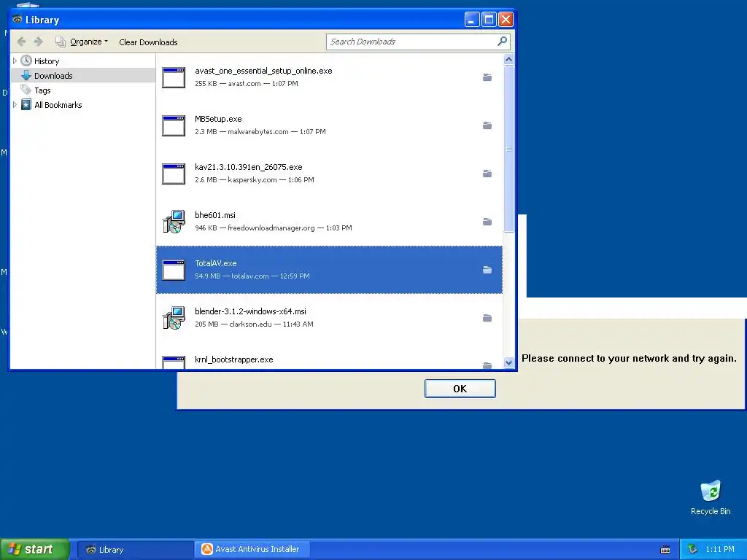Click the scrollbar up arrow in Downloads list
747x560 pixels.
pyautogui.click(x=508, y=60)
